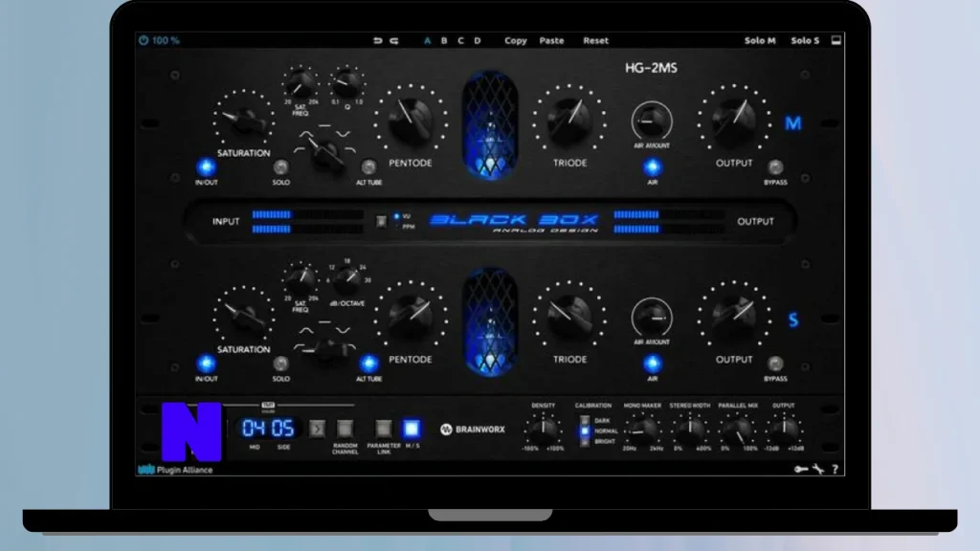Enable ALT TUBE on the M channel
This screenshot has height=551, width=980.
368,166
